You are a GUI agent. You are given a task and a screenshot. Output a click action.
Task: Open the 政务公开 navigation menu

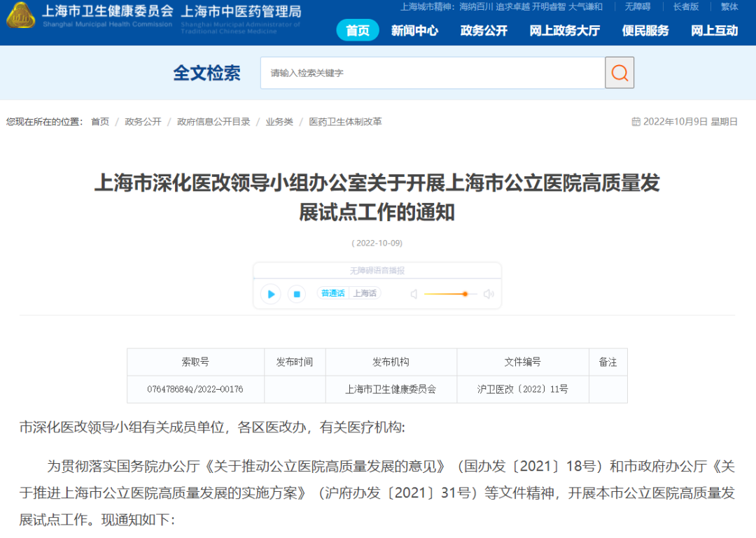(x=484, y=31)
